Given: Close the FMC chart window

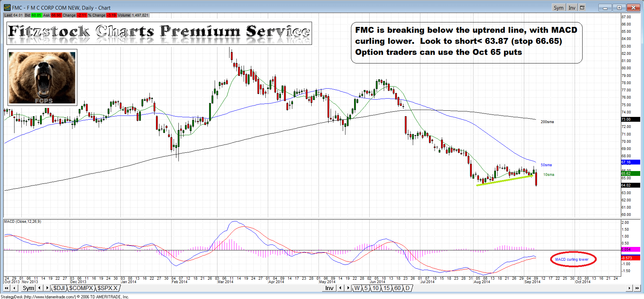Looking at the screenshot, I should 633,8.
